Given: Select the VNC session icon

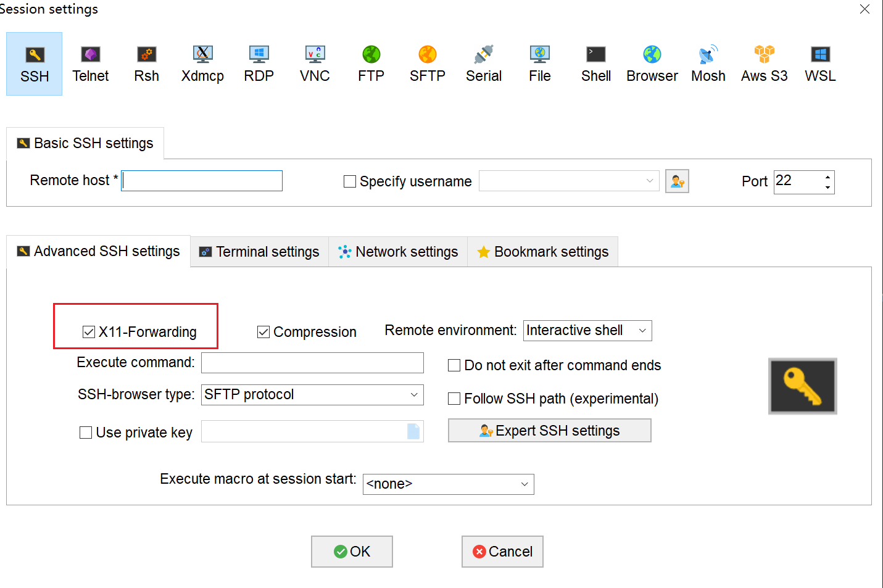Looking at the screenshot, I should click(315, 64).
